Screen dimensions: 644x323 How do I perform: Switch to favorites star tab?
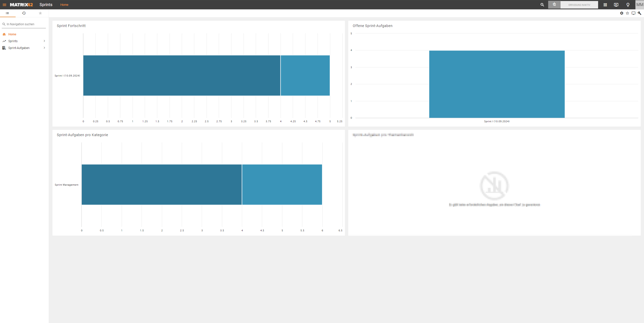[x=40, y=13]
